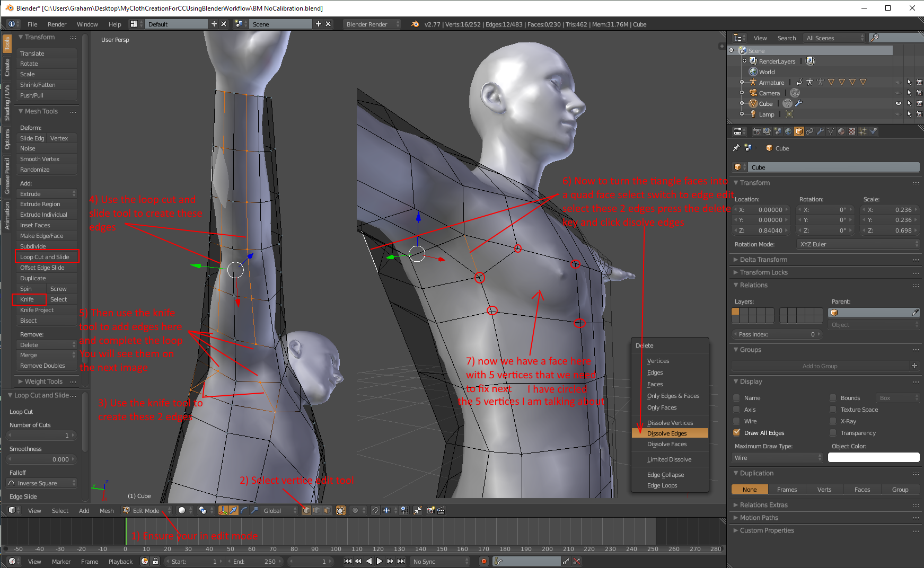
Task: Open the XYZ Euler rotation mode dropdown
Action: tap(858, 244)
